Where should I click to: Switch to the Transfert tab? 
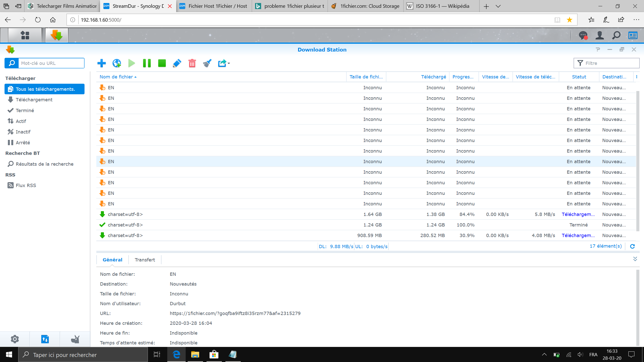click(145, 260)
